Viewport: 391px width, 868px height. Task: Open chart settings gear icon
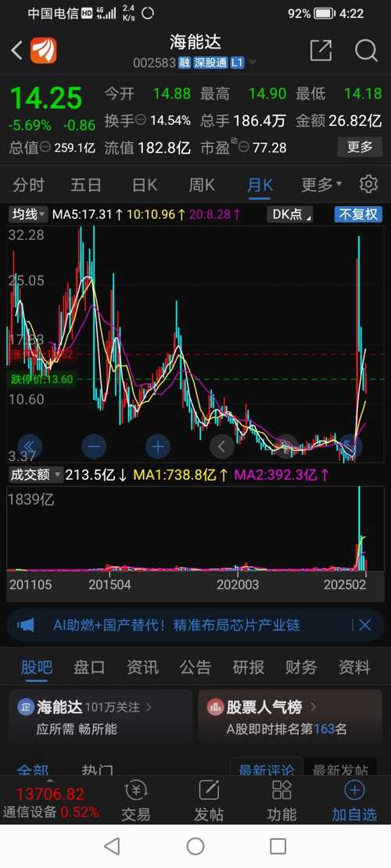[368, 184]
